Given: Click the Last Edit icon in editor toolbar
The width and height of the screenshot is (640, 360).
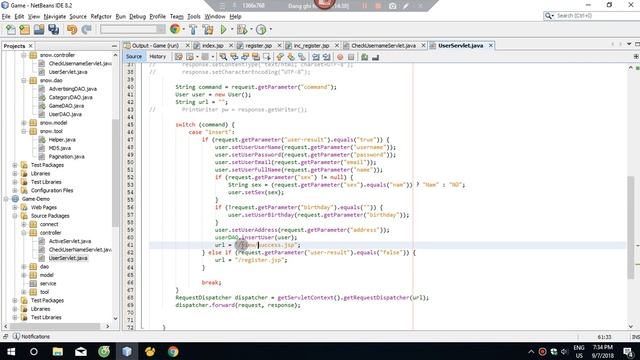Looking at the screenshot, I should (x=178, y=57).
